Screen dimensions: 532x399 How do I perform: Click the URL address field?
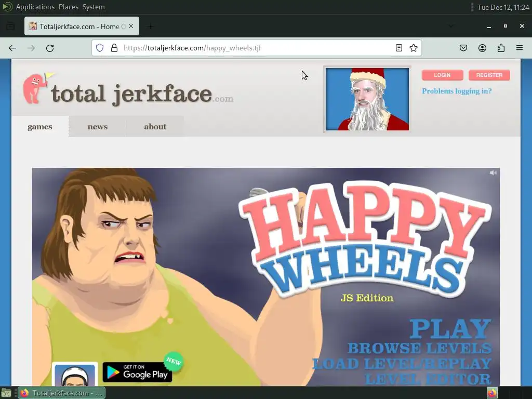pos(257,48)
